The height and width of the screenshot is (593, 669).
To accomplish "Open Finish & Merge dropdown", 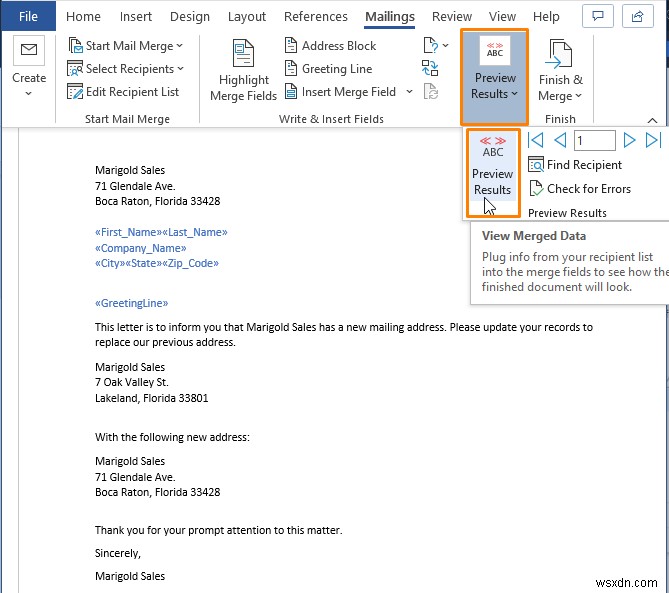I will [560, 70].
